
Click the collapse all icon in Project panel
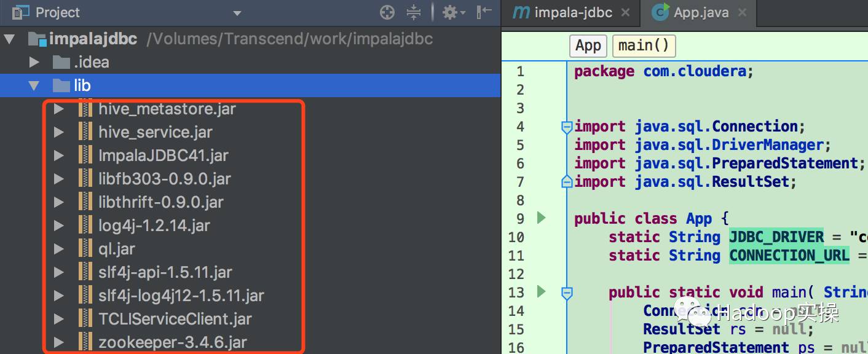(x=414, y=12)
